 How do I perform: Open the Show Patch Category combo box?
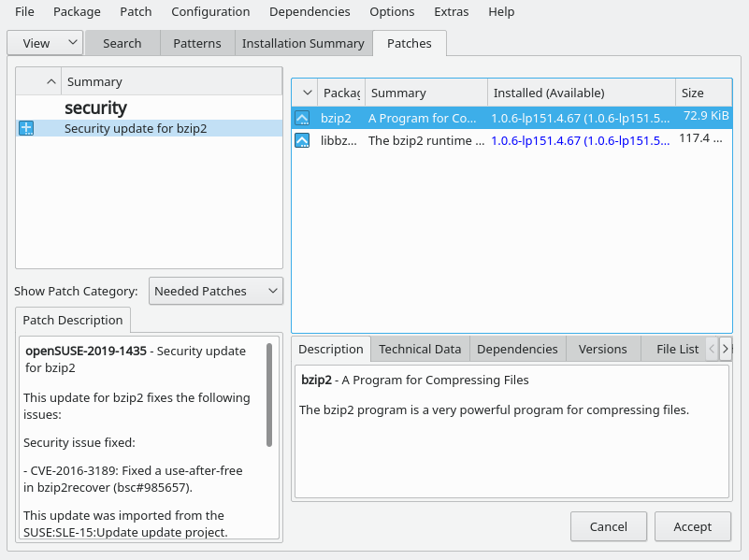pos(216,291)
